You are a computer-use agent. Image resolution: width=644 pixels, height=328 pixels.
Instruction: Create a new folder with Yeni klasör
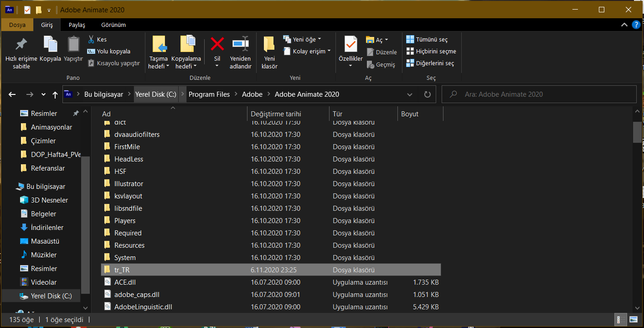(269, 52)
